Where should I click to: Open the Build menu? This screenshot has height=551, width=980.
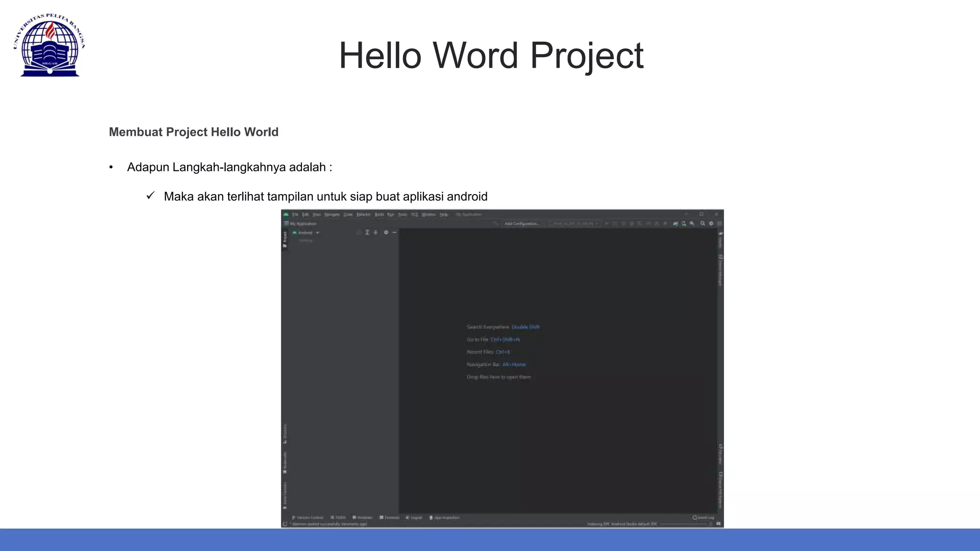tap(379, 214)
